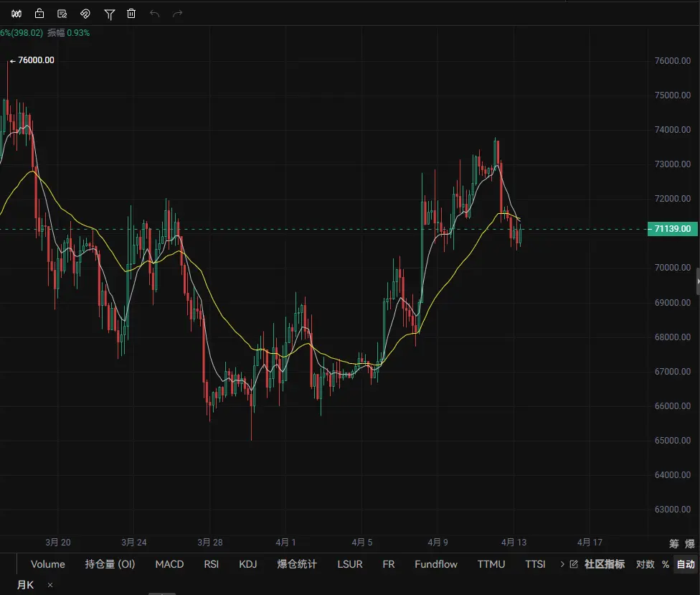The image size is (700, 595).
Task: Select the TTMU indicator
Action: 491,564
